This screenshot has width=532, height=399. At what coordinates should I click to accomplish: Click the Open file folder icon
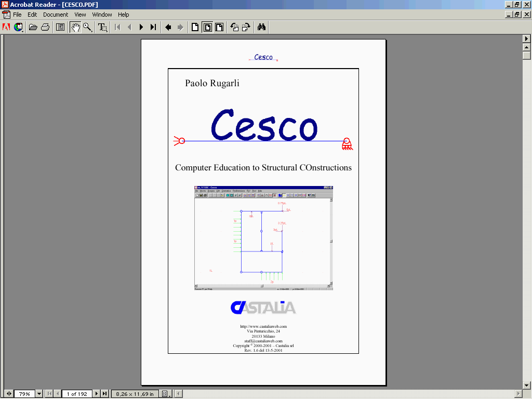pos(33,27)
